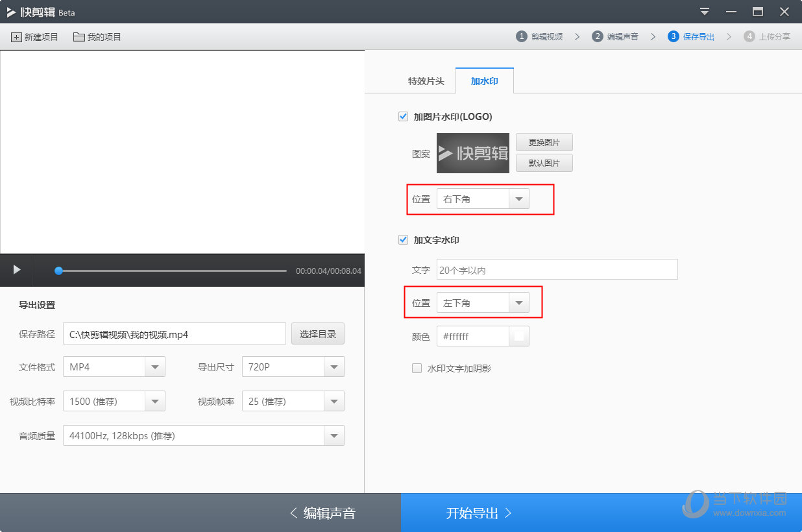Enable watermark text shadow (水印文字加阴影) checkbox
The height and width of the screenshot is (532, 802).
(417, 369)
